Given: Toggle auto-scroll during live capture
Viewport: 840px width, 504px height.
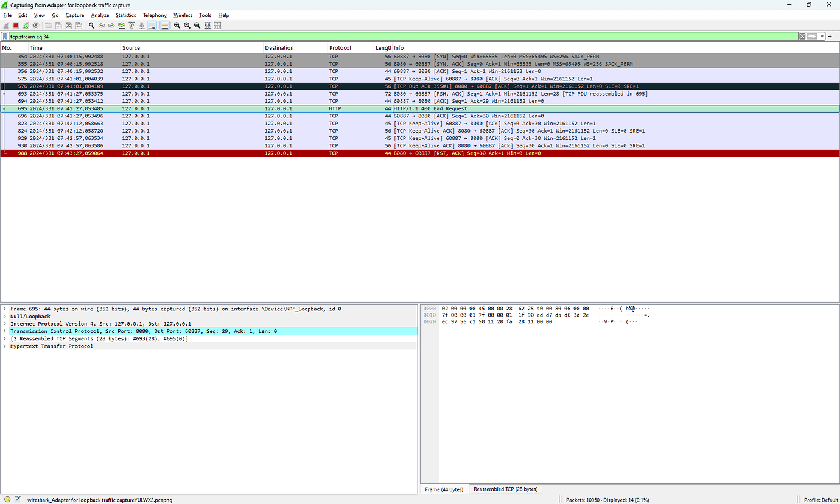Looking at the screenshot, I should point(153,25).
